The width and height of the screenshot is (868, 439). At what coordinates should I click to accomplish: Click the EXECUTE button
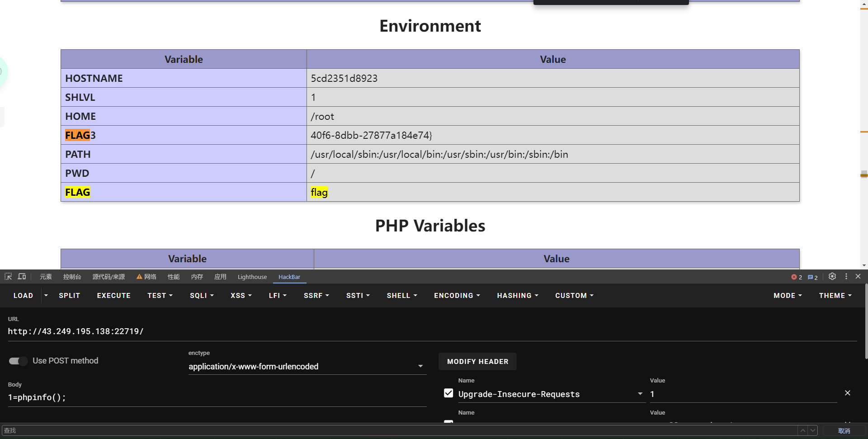(x=113, y=295)
